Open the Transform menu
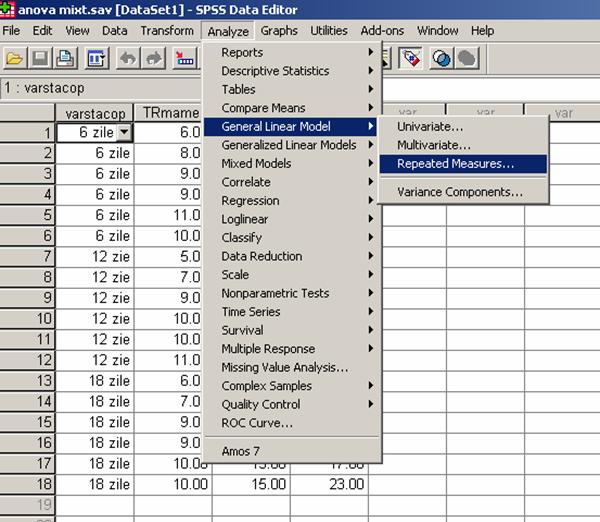The width and height of the screenshot is (600, 522). click(167, 31)
